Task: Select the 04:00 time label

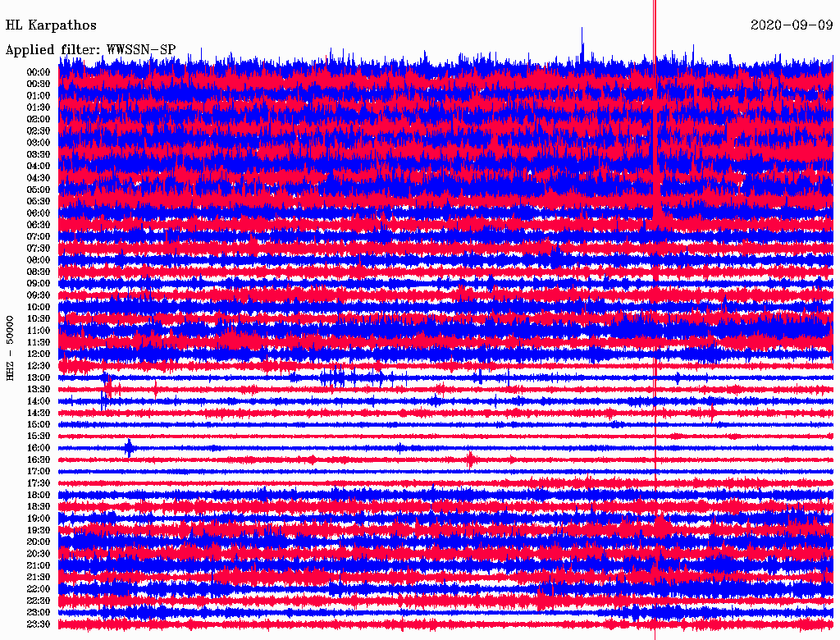Action: click(x=39, y=167)
